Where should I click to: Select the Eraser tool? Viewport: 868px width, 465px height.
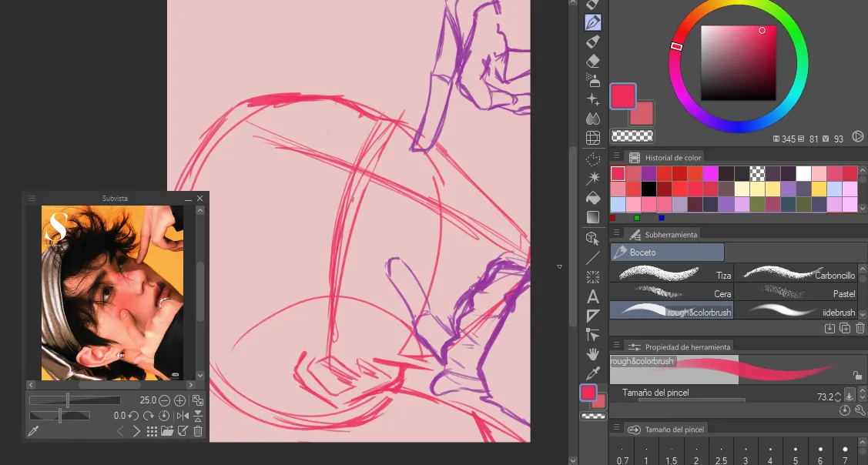coord(593,61)
